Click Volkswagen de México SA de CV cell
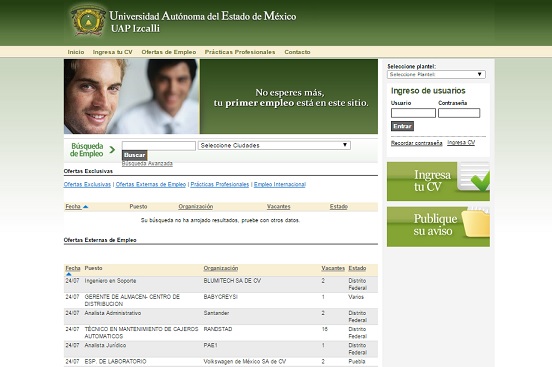Viewport: 552px width, 367px height. tap(245, 361)
